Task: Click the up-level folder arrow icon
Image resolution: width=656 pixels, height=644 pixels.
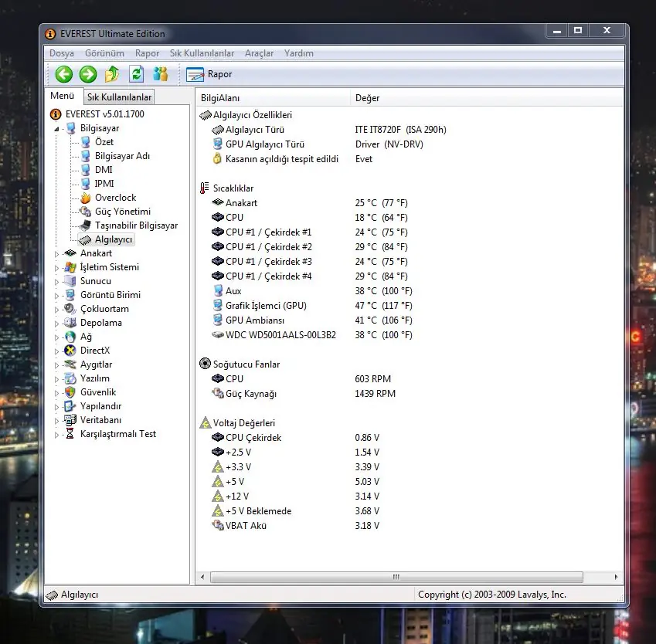Action: pos(112,74)
